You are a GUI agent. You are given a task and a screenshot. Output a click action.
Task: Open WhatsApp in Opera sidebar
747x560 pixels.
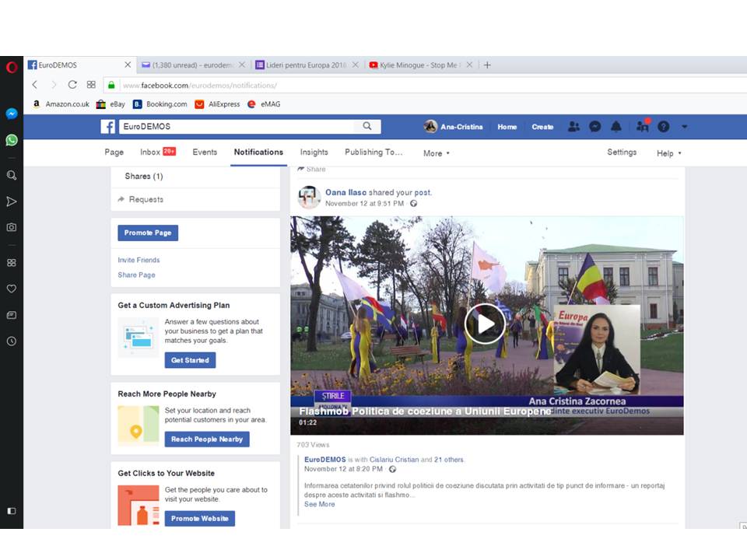coord(12,140)
